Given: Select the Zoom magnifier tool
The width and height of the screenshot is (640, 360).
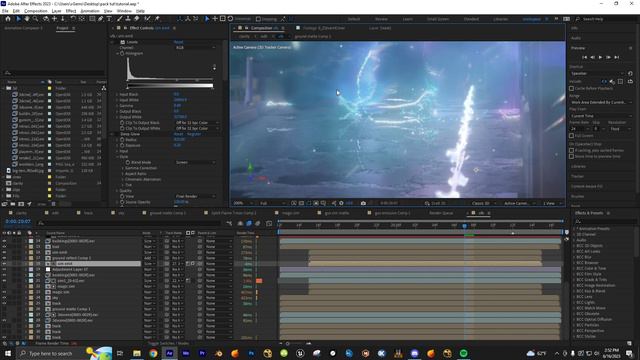Looking at the screenshot, I should tap(36, 19).
